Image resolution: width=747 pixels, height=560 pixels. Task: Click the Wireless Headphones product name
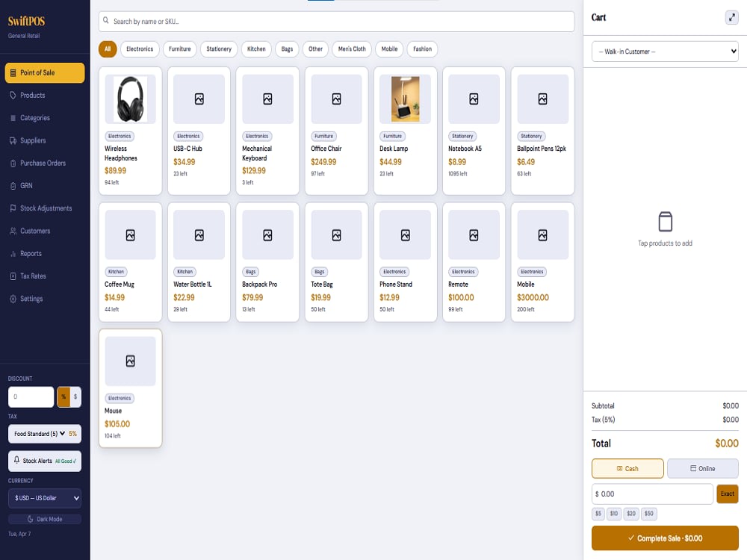point(121,153)
